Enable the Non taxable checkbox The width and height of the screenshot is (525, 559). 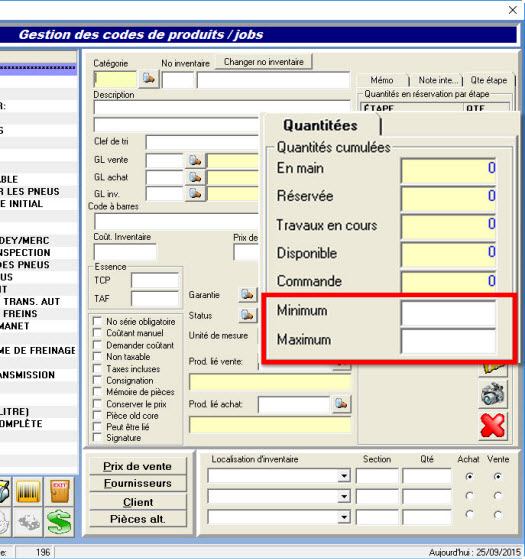point(97,357)
